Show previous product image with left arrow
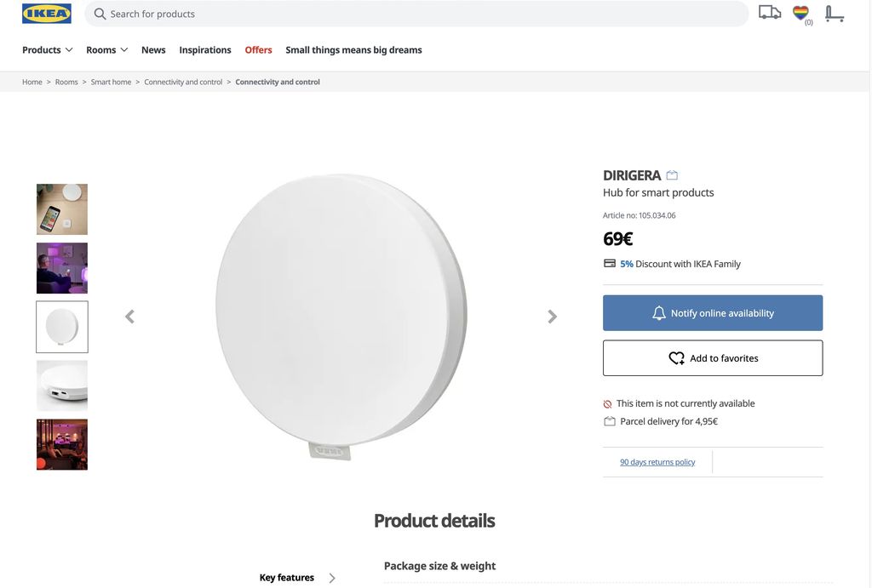 point(129,317)
